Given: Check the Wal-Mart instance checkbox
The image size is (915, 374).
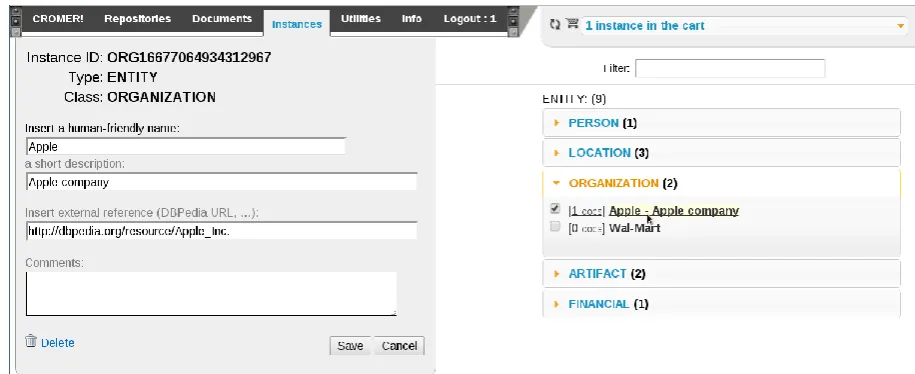Looking at the screenshot, I should 555,227.
